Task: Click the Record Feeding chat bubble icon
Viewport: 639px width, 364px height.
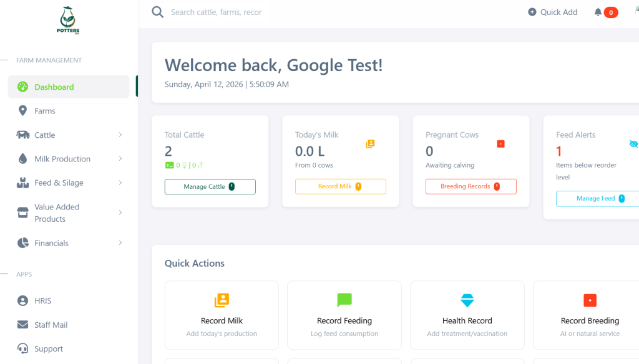Action: click(x=344, y=300)
